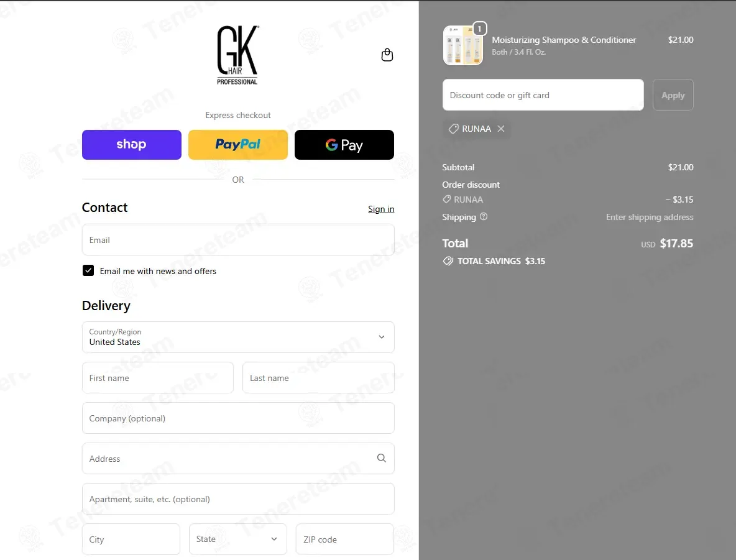
Task: Click the GK Hair Professional logo
Action: click(237, 55)
